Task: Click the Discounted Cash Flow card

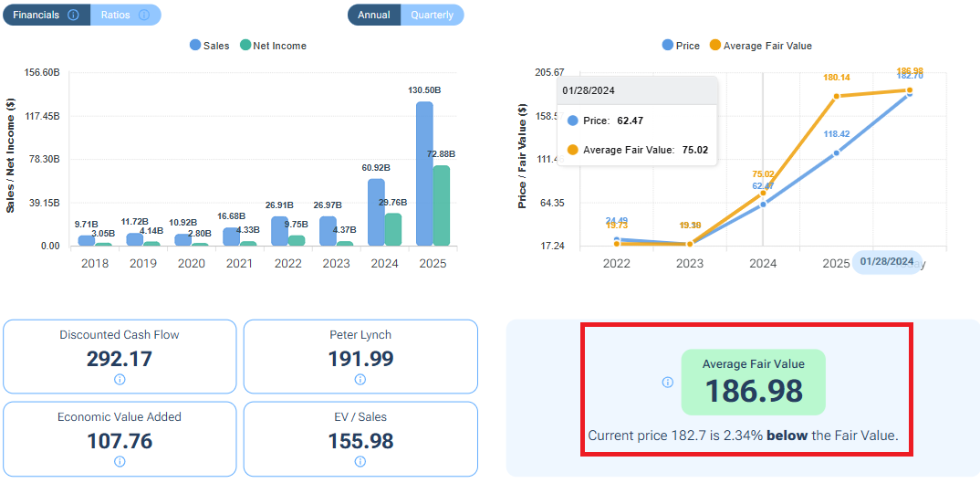Action: pos(120,357)
